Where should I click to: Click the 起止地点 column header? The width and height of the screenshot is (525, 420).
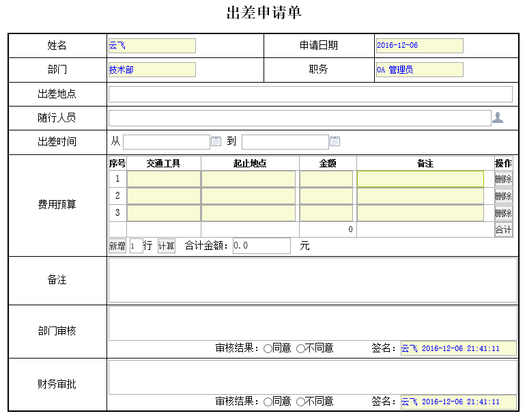click(x=250, y=163)
